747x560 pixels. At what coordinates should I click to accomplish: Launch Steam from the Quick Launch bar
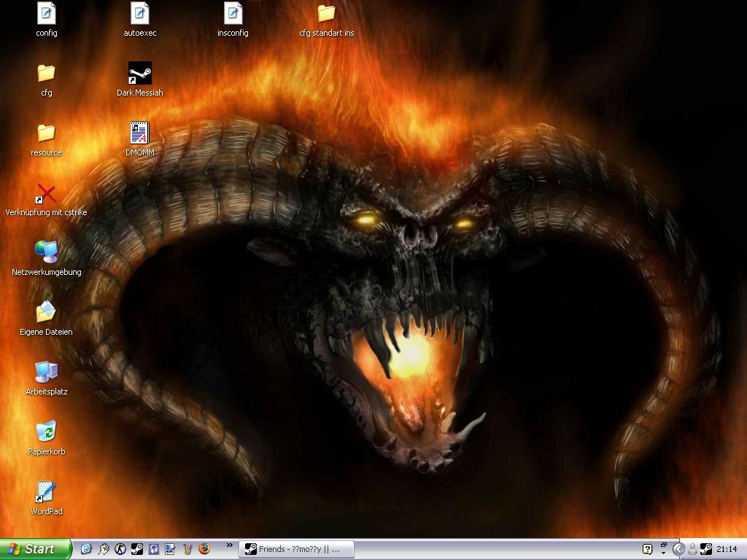pos(136,549)
